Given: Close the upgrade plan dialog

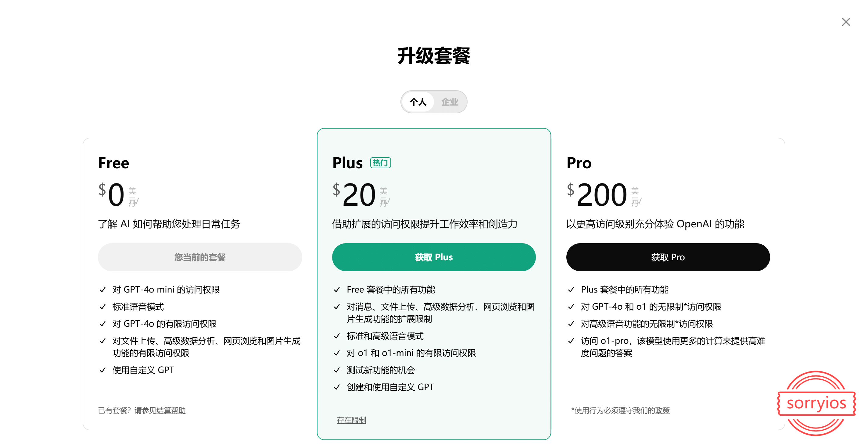Looking at the screenshot, I should (x=845, y=22).
